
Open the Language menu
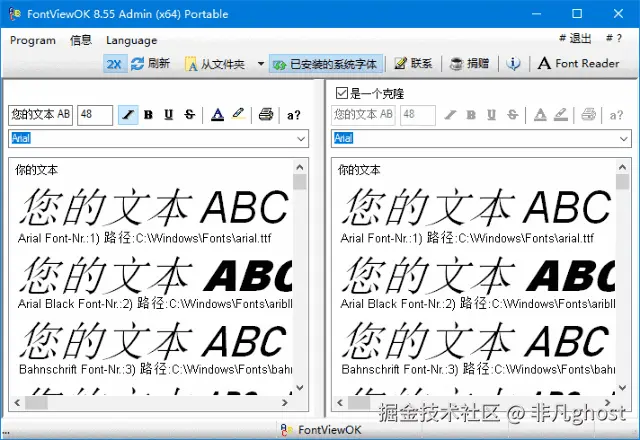tap(131, 40)
